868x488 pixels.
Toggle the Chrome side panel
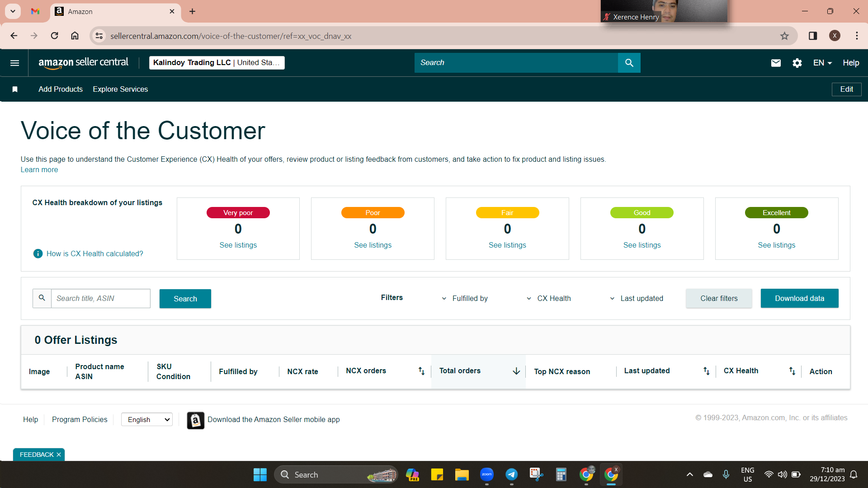point(813,36)
